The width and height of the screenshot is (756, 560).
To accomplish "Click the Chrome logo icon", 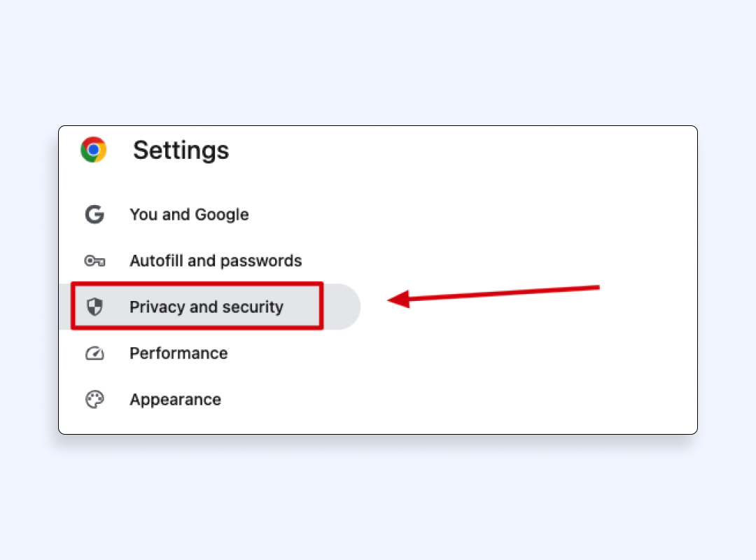I will pyautogui.click(x=93, y=150).
